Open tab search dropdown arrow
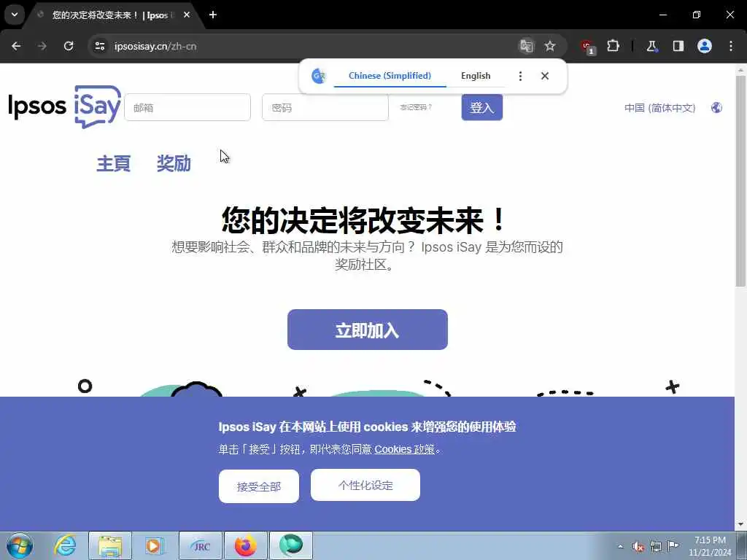 [15, 15]
